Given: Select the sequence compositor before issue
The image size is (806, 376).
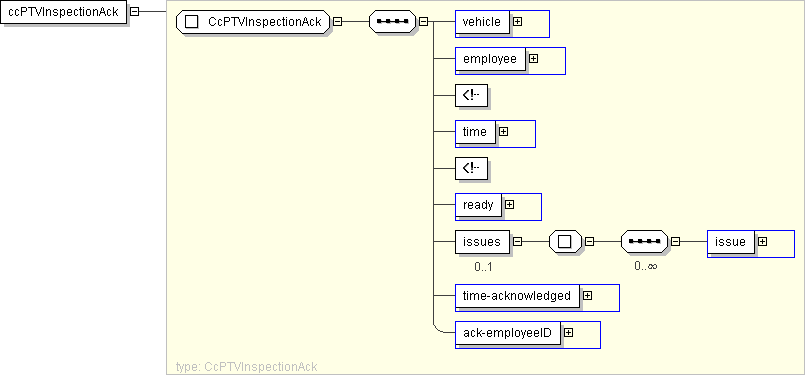Looking at the screenshot, I should click(x=645, y=241).
